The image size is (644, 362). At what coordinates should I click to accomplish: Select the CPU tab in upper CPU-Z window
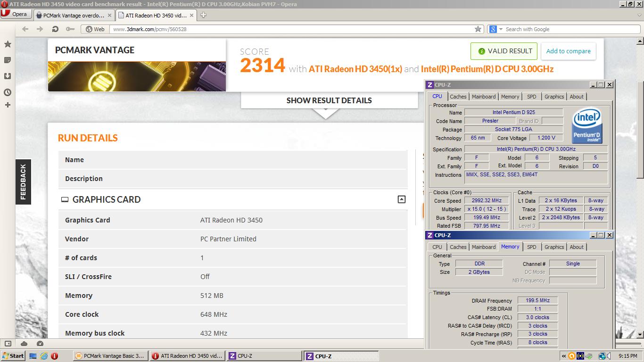(437, 96)
